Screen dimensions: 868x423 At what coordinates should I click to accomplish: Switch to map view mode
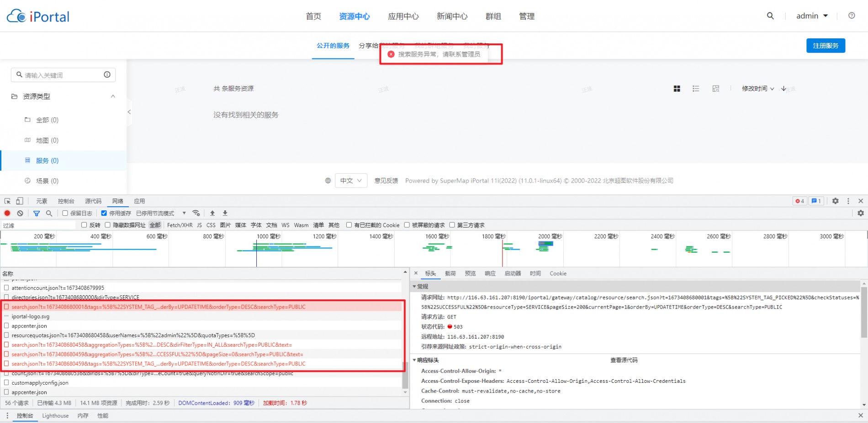(x=716, y=89)
